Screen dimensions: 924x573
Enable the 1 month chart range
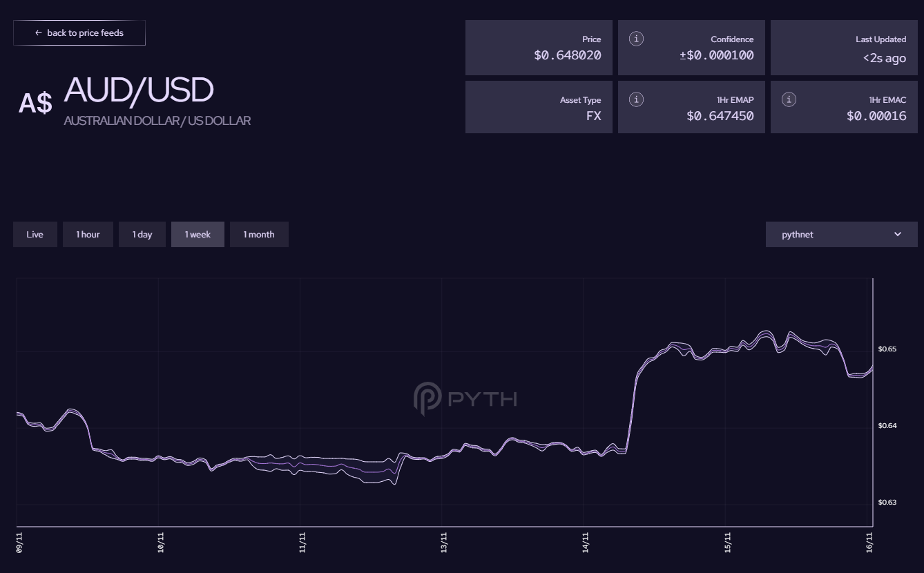click(259, 234)
